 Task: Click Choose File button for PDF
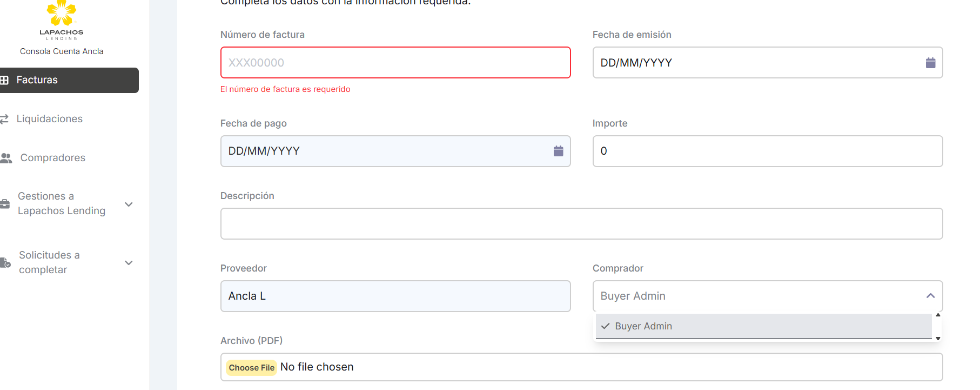251,368
